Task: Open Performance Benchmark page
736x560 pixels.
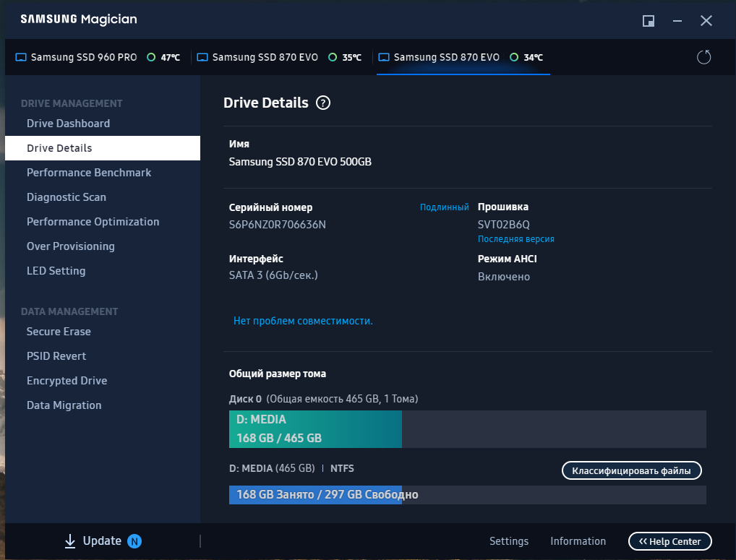Action: [x=103, y=173]
